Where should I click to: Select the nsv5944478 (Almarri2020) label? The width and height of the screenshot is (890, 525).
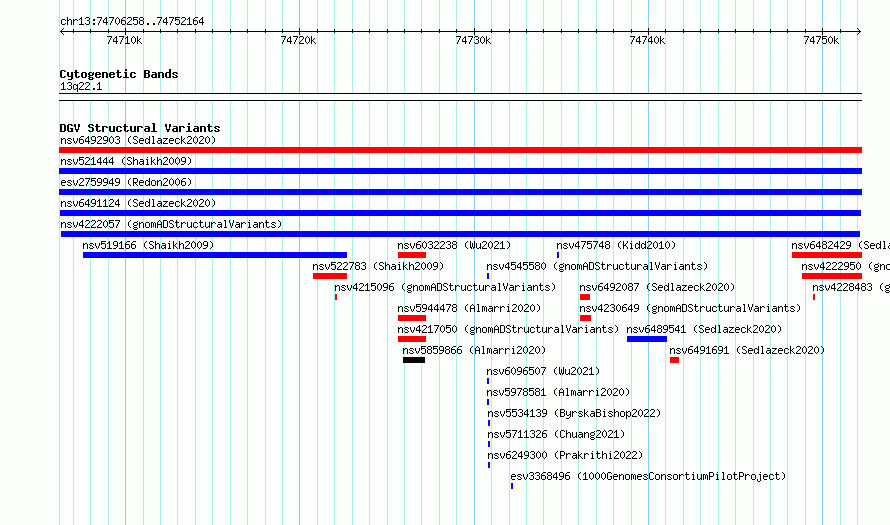point(469,308)
